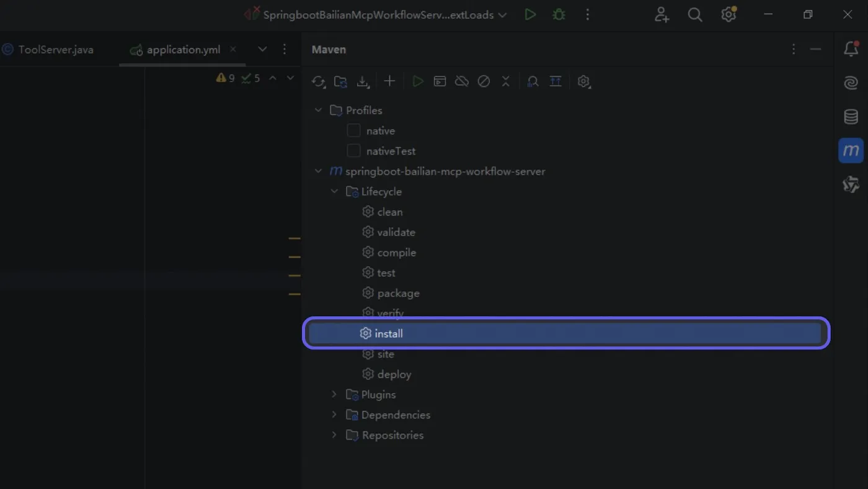
Task: Toggle the Maven sidebar button
Action: (x=851, y=150)
